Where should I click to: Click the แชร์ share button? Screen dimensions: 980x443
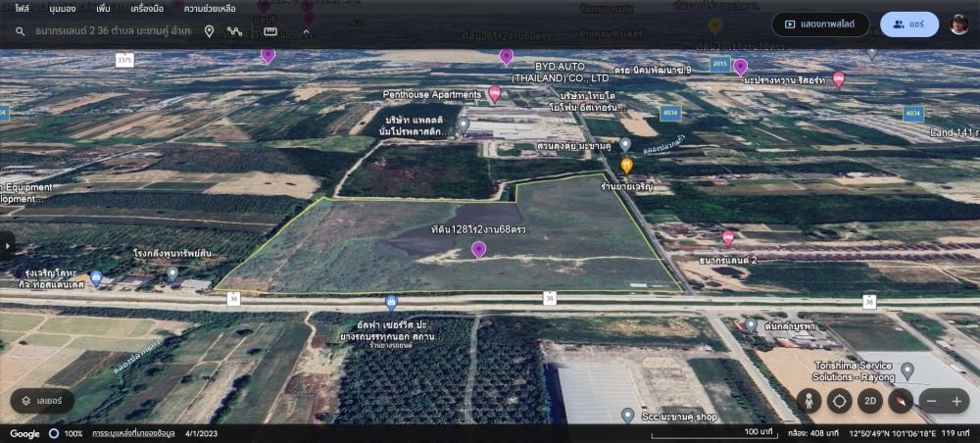[908, 25]
